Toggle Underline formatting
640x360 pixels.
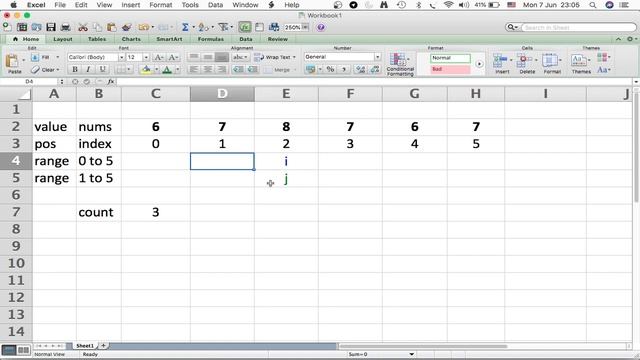[x=102, y=69]
